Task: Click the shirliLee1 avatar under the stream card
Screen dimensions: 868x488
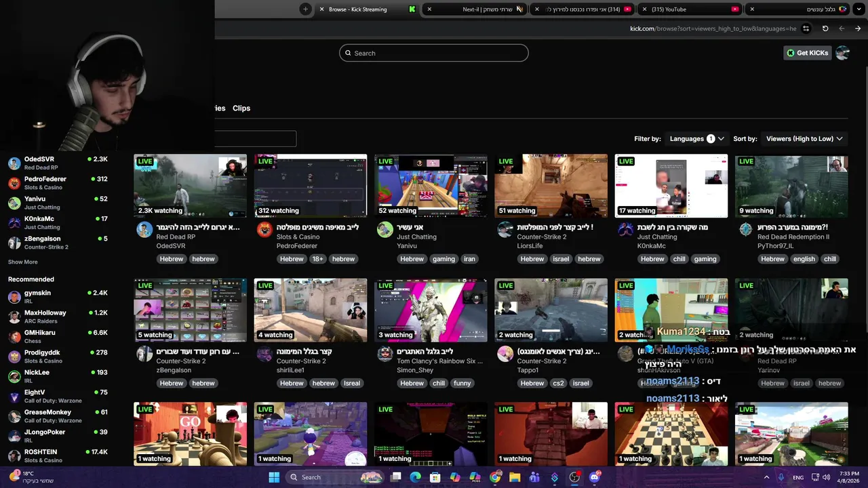Action: pyautogui.click(x=264, y=353)
